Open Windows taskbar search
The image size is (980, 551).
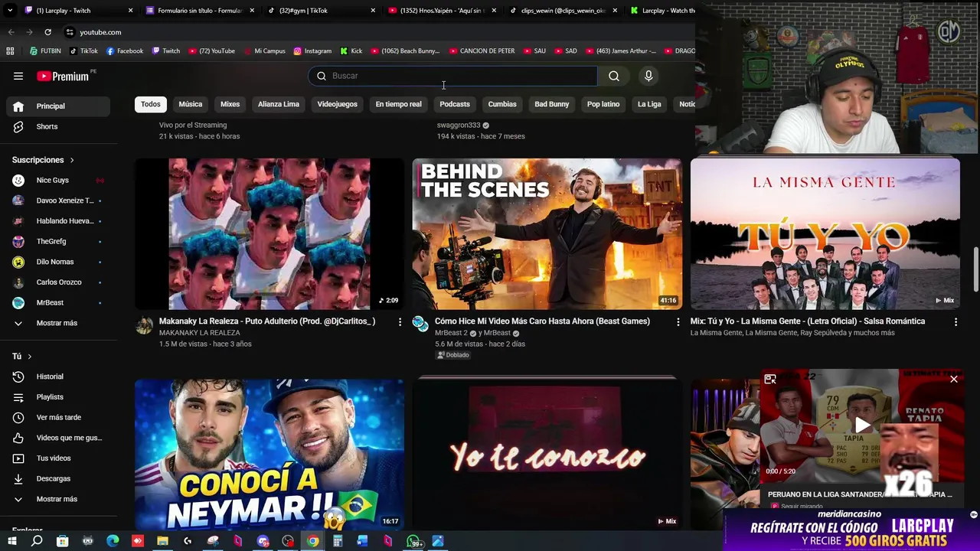click(37, 541)
